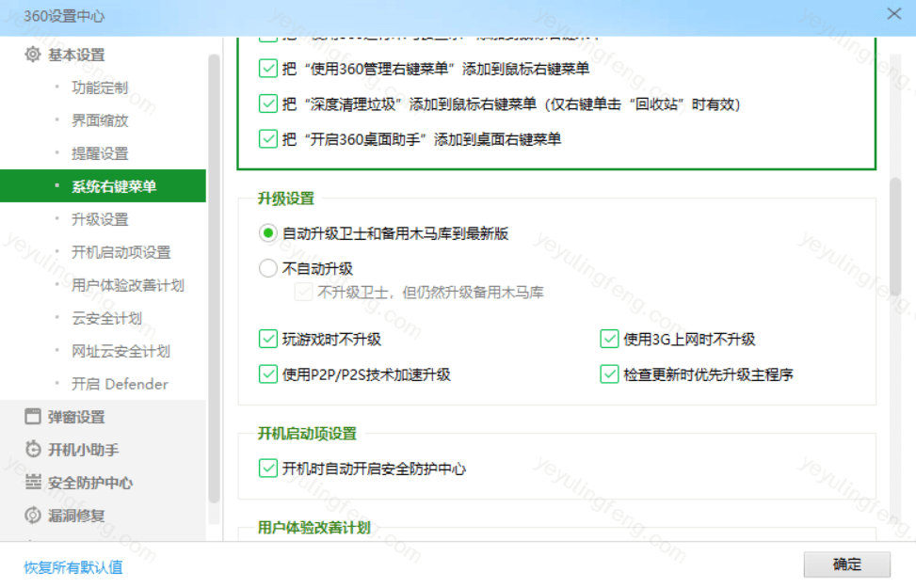
Task: Open 网址云安全计划 in sidebar
Action: click(121, 351)
